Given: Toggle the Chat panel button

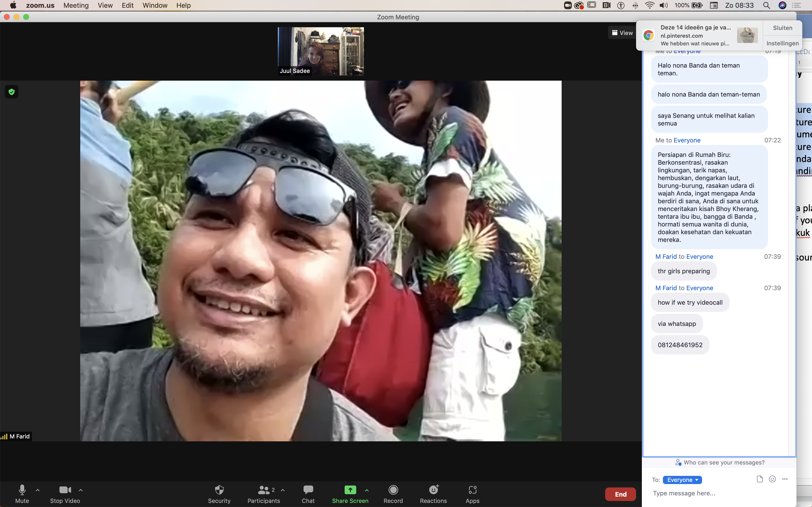Looking at the screenshot, I should pos(308,493).
